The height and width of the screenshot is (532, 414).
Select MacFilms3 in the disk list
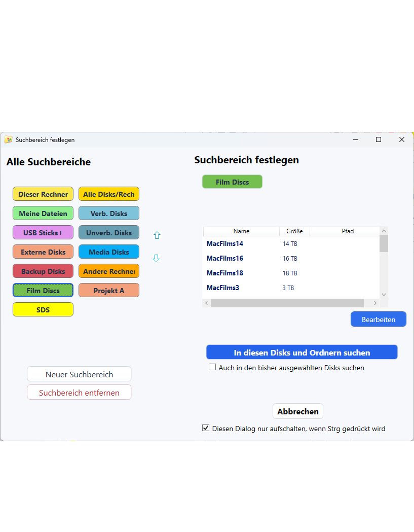point(223,288)
